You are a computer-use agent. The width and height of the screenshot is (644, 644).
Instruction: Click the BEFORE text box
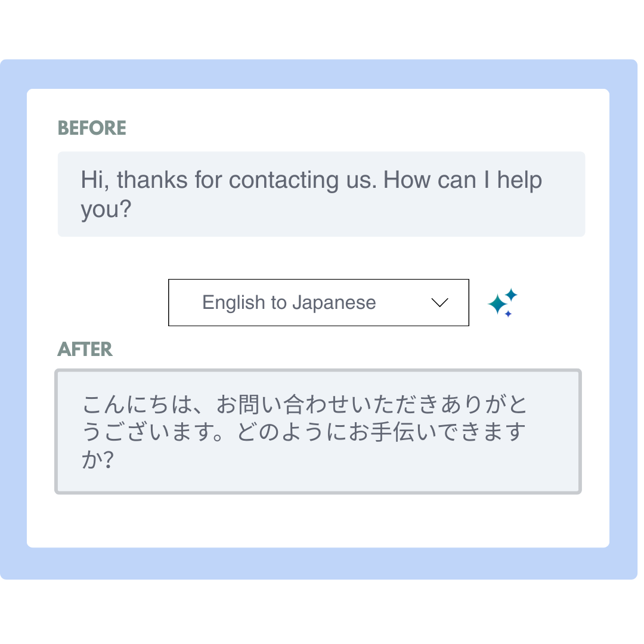[x=321, y=194]
